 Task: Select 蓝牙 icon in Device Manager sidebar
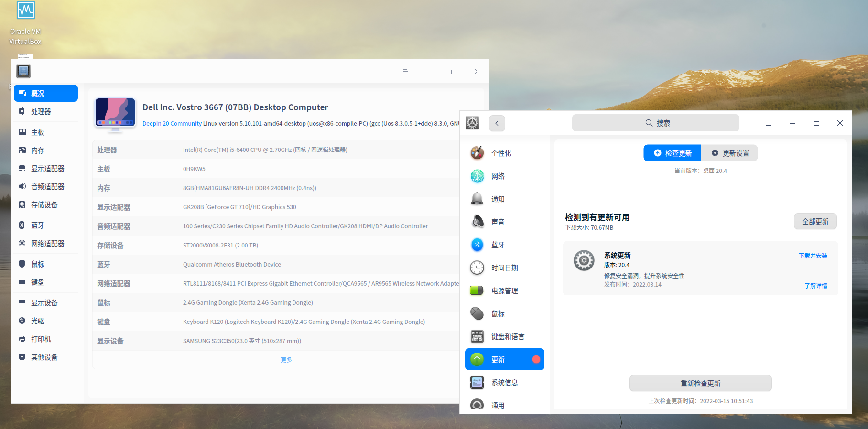coord(22,225)
